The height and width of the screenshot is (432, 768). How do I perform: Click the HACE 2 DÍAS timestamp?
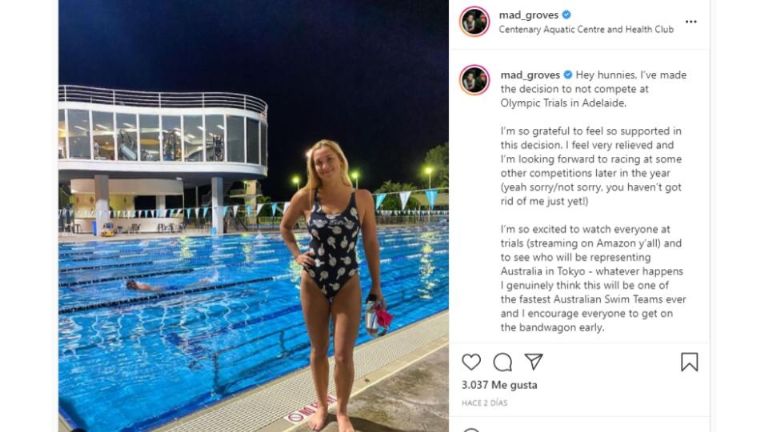[484, 403]
